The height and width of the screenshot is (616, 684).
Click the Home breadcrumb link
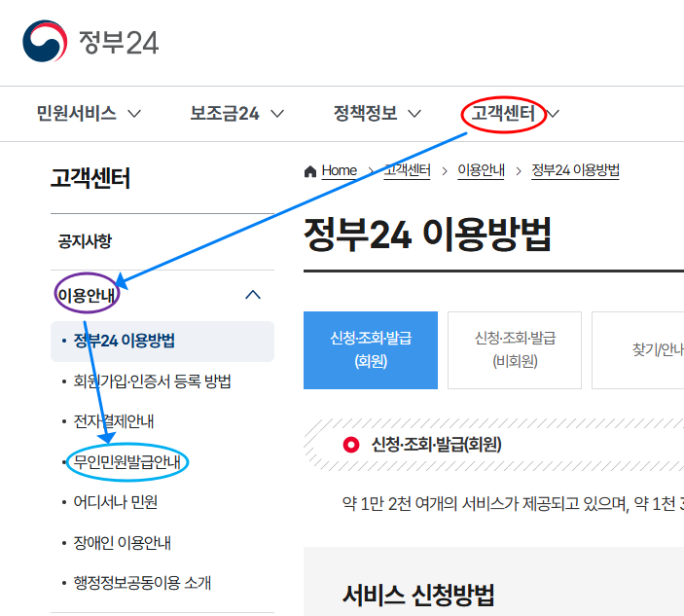[340, 170]
